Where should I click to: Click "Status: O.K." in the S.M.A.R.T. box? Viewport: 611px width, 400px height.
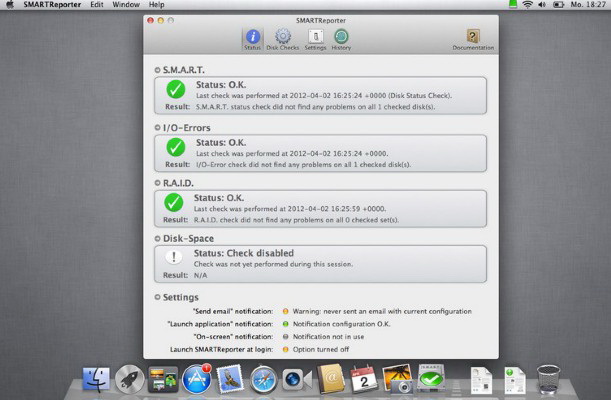point(221,85)
